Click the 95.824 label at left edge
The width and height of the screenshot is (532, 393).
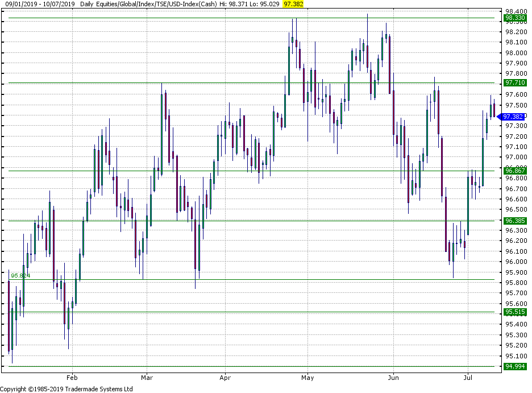point(20,276)
